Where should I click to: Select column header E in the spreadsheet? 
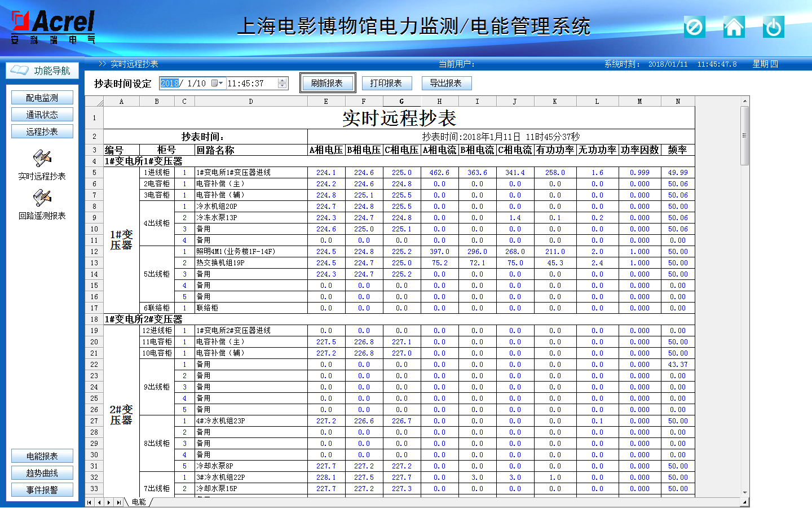[326, 102]
